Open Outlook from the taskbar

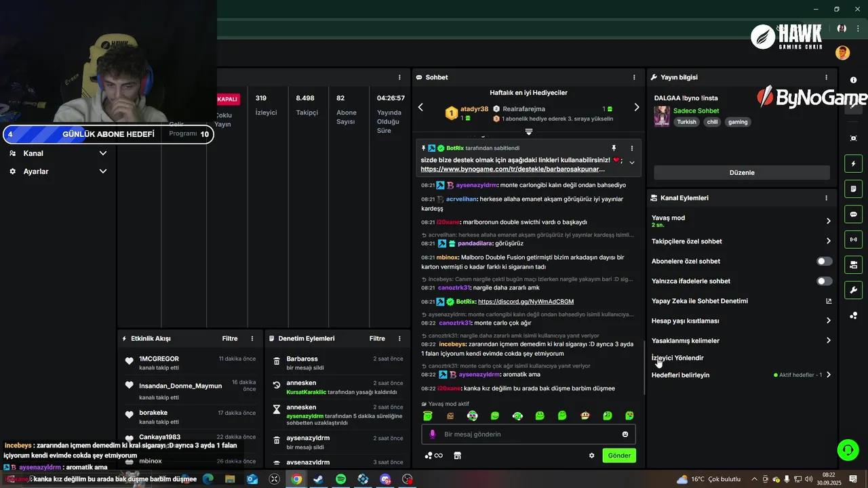[252, 479]
